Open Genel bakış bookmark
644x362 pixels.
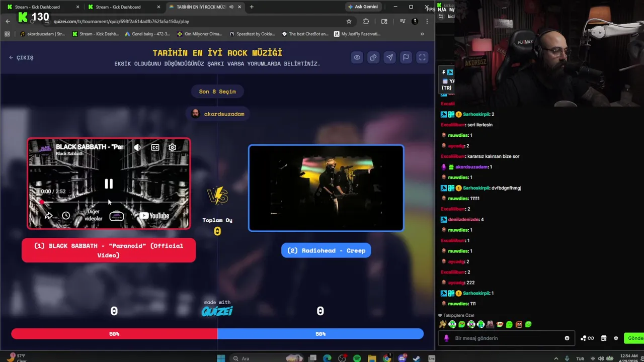pyautogui.click(x=147, y=34)
